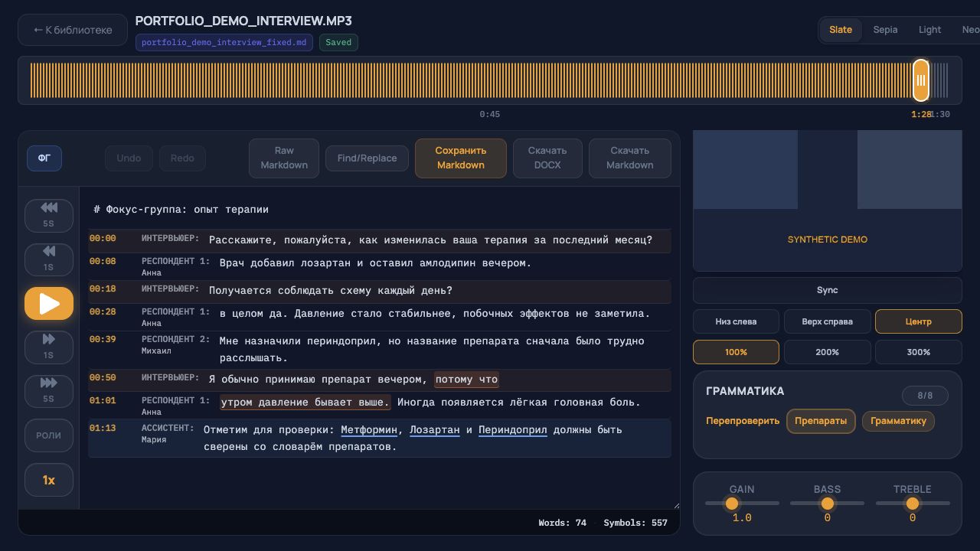Change playback speed with 1x button
This screenshot has height=551, width=980.
pyautogui.click(x=49, y=480)
